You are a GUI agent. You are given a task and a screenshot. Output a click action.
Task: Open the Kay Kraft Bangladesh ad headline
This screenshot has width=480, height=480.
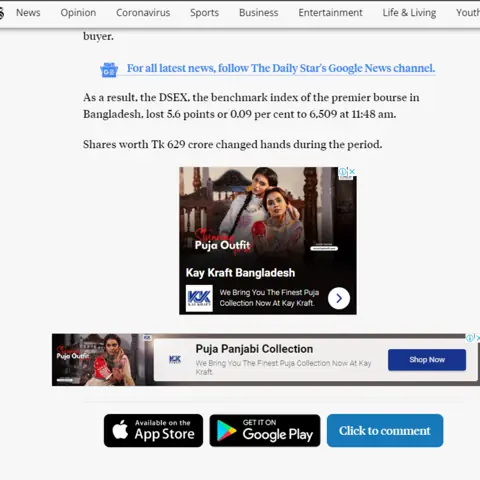point(240,273)
